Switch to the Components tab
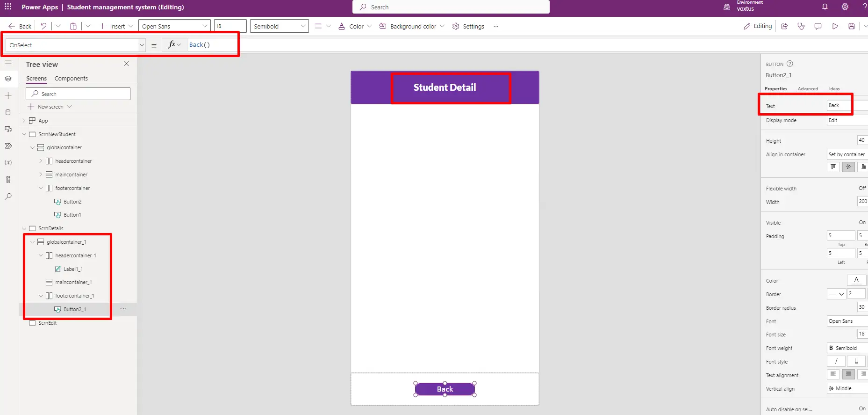Image resolution: width=868 pixels, height=415 pixels. [71, 79]
